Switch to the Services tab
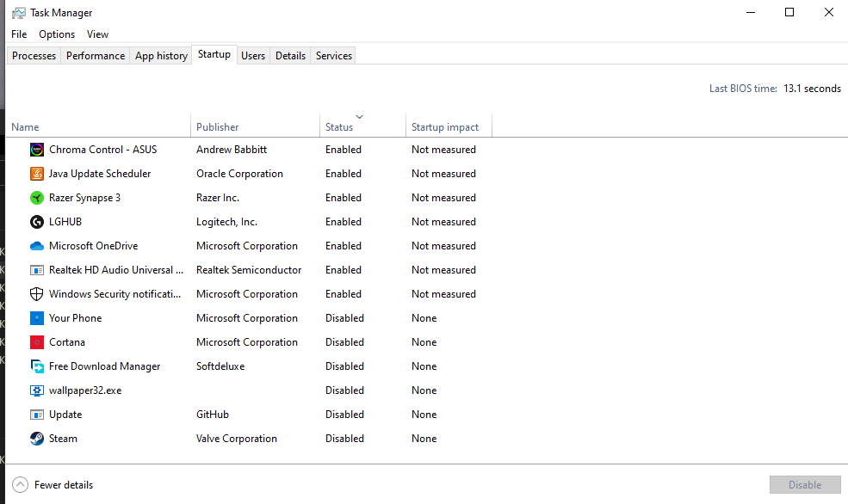This screenshot has width=848, height=504. tap(332, 55)
